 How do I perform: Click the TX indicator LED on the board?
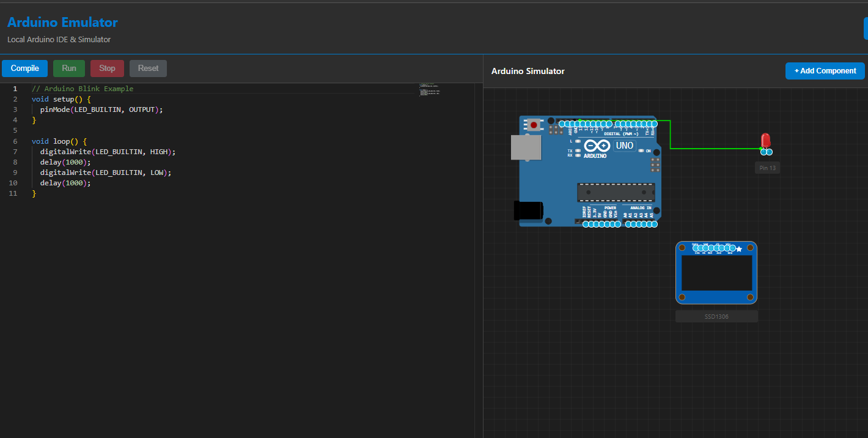pyautogui.click(x=578, y=150)
